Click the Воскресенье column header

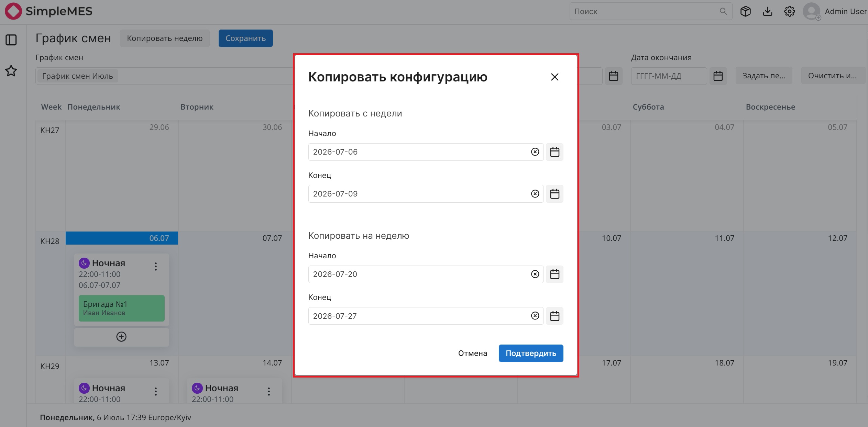point(770,107)
